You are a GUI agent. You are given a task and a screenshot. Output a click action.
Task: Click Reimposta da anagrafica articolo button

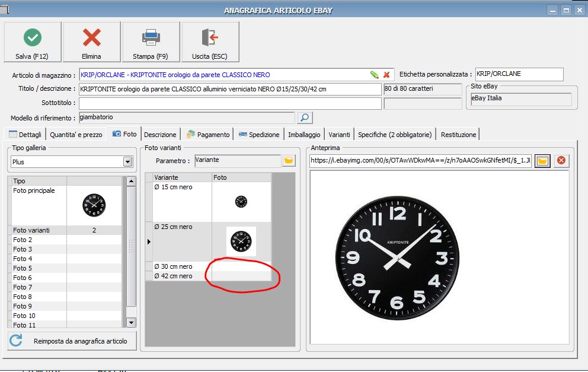tap(72, 341)
